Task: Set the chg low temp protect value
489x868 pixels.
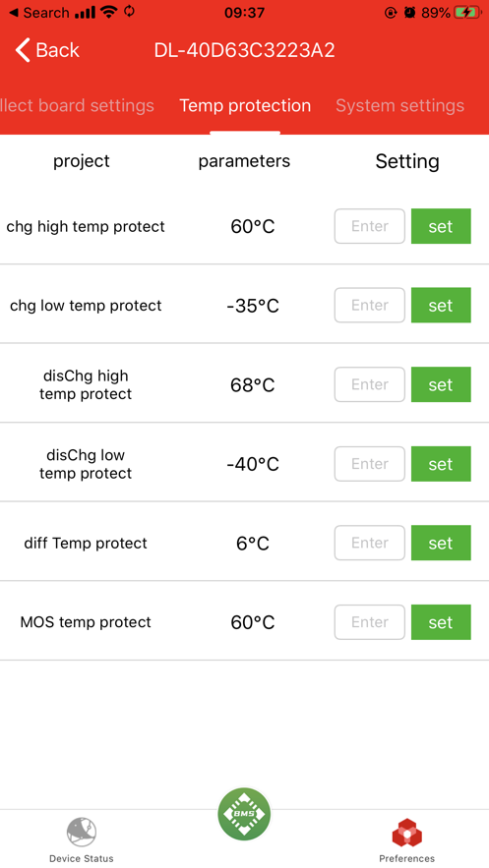Action: click(441, 305)
